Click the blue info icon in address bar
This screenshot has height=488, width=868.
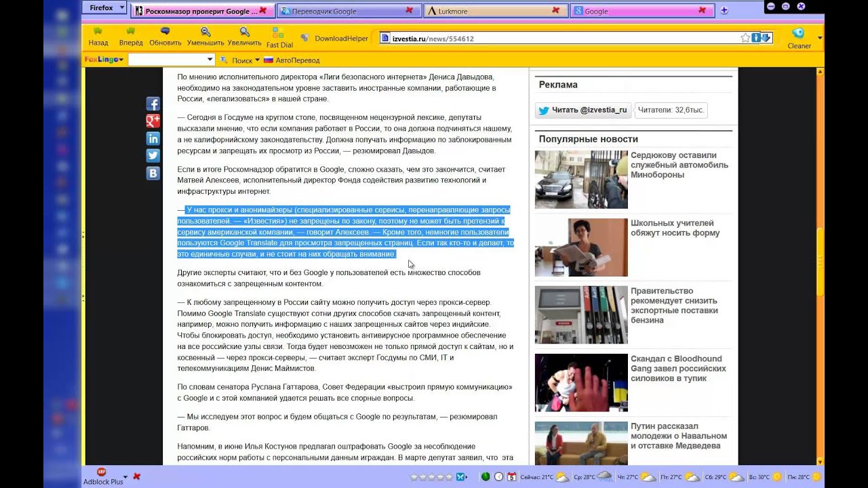pos(755,38)
